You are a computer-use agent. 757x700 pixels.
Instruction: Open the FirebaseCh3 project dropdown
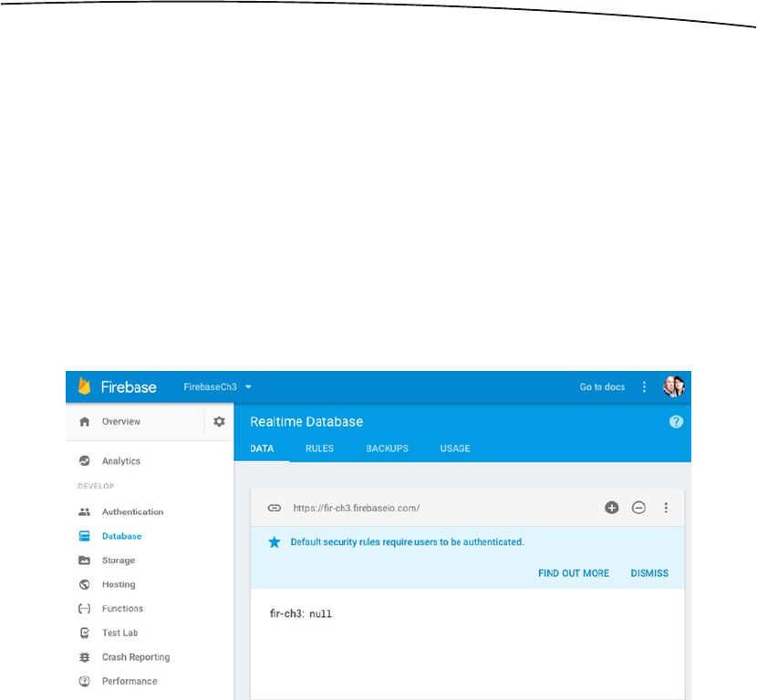[x=217, y=386]
